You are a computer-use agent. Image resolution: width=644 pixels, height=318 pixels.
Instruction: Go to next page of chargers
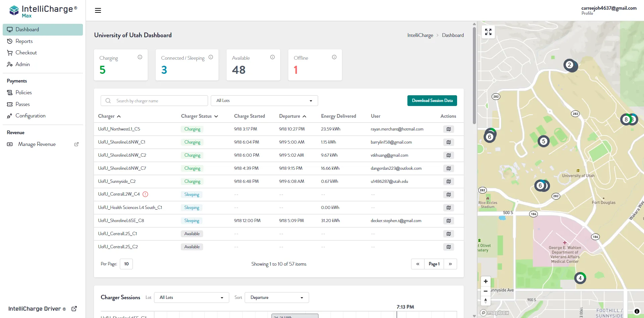coord(450,264)
